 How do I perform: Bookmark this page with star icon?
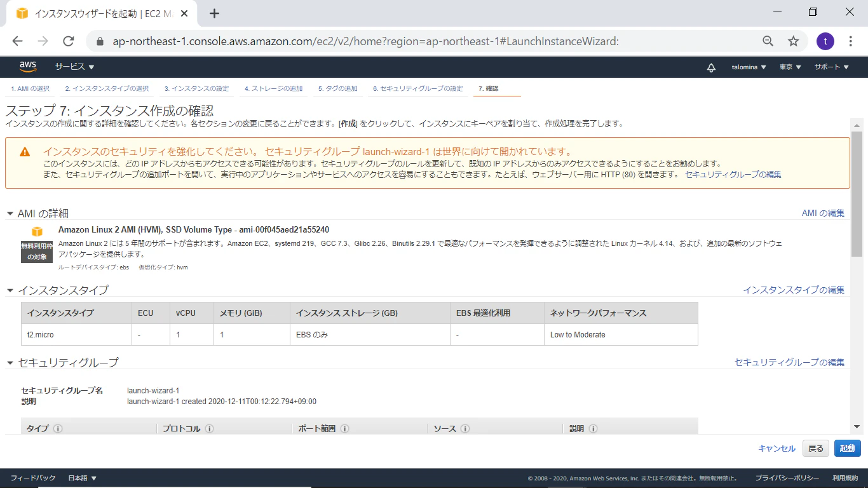tap(794, 41)
